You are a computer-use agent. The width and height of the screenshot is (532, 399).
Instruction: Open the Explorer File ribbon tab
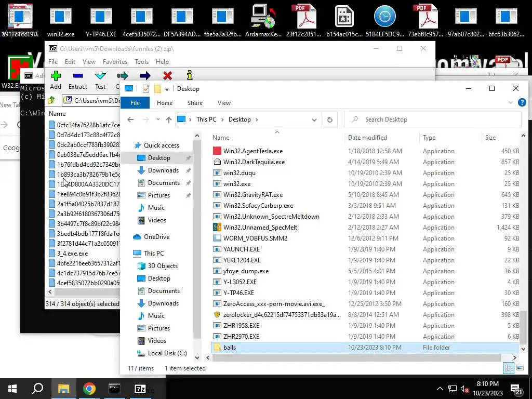(x=135, y=103)
